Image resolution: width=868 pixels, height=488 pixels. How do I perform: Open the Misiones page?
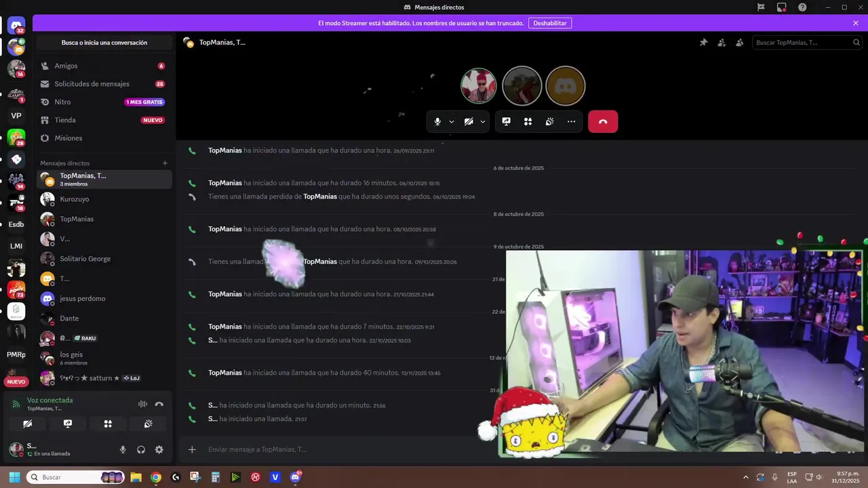[x=104, y=138]
